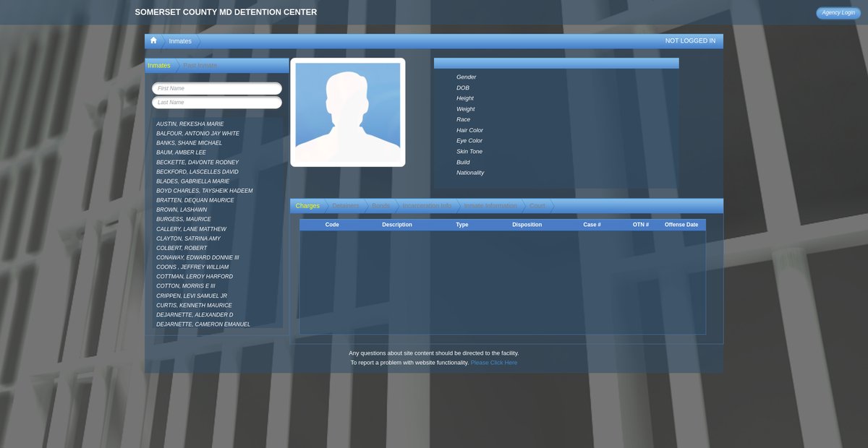Select the Inmates tab in left panel

point(159,66)
